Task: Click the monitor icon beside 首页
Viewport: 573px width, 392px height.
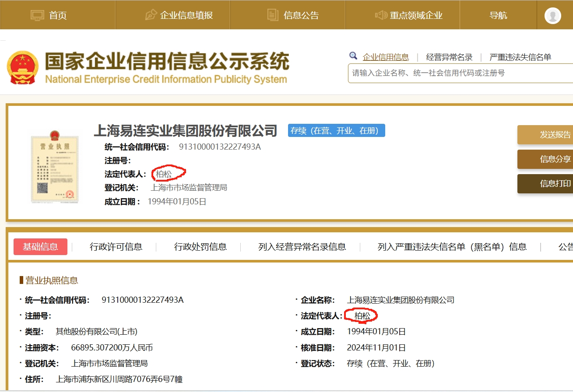Action: tap(38, 15)
